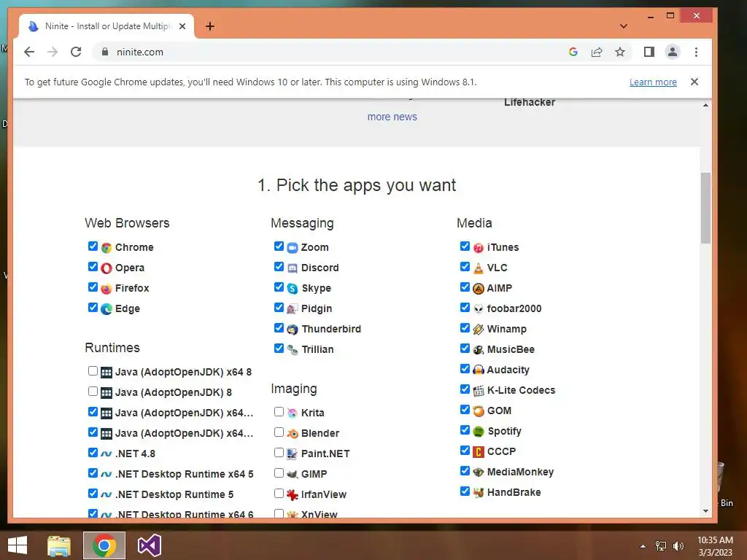
Task: Open the Windows Start button
Action: coord(18,545)
